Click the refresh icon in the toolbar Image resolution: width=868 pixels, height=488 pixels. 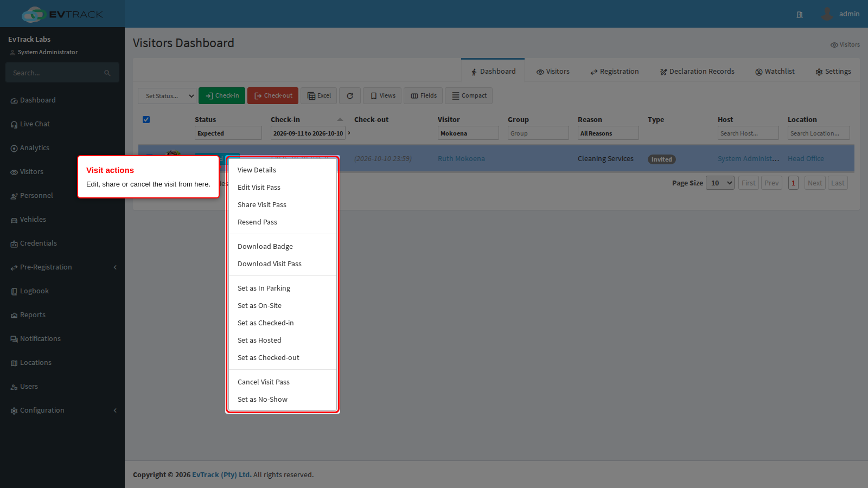tap(350, 96)
